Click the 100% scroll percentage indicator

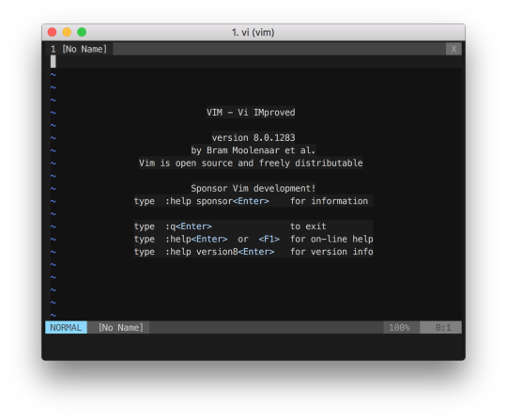click(x=399, y=328)
